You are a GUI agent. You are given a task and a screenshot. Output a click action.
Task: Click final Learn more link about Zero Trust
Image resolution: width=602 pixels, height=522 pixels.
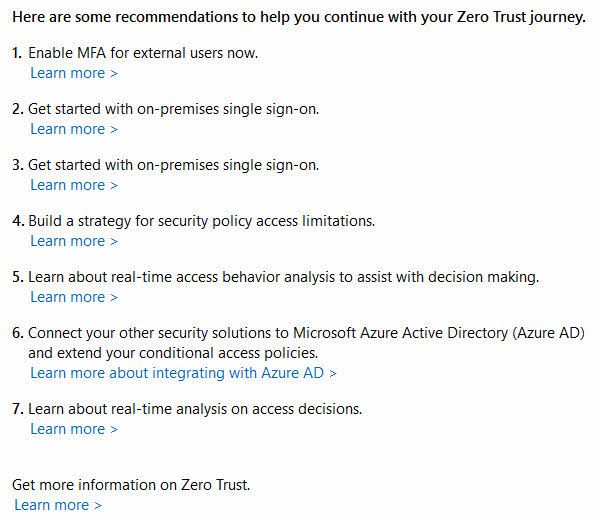pyautogui.click(x=58, y=505)
